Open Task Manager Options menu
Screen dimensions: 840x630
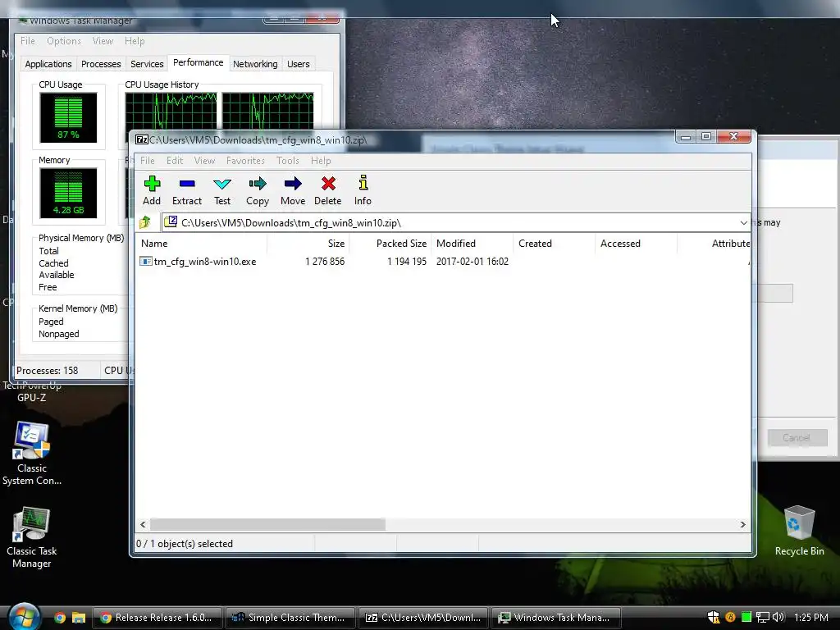point(64,41)
